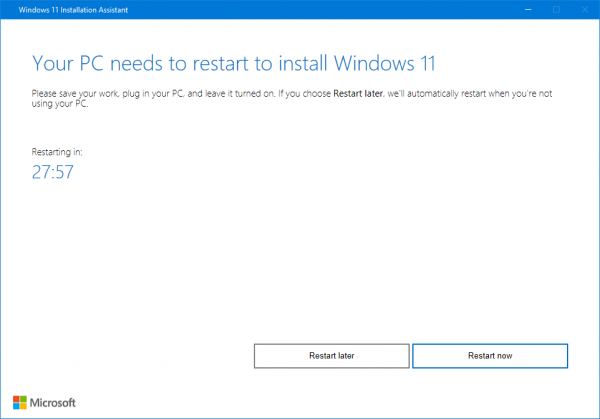
Task: Click the Microsoft logo
Action: pyautogui.click(x=44, y=403)
